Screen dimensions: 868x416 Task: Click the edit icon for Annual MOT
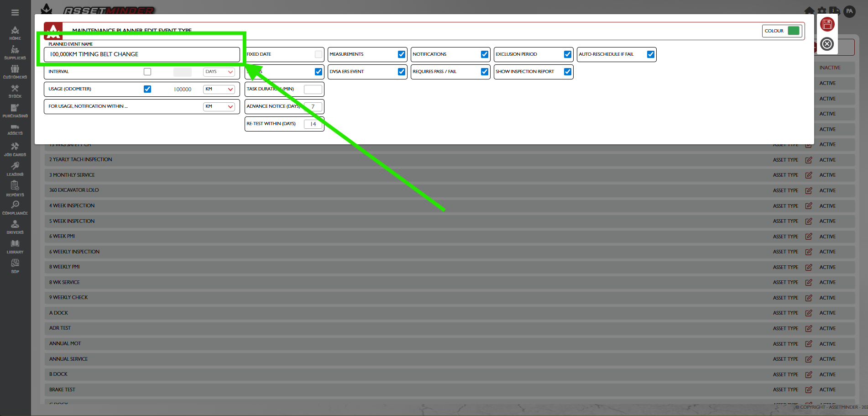(x=809, y=344)
